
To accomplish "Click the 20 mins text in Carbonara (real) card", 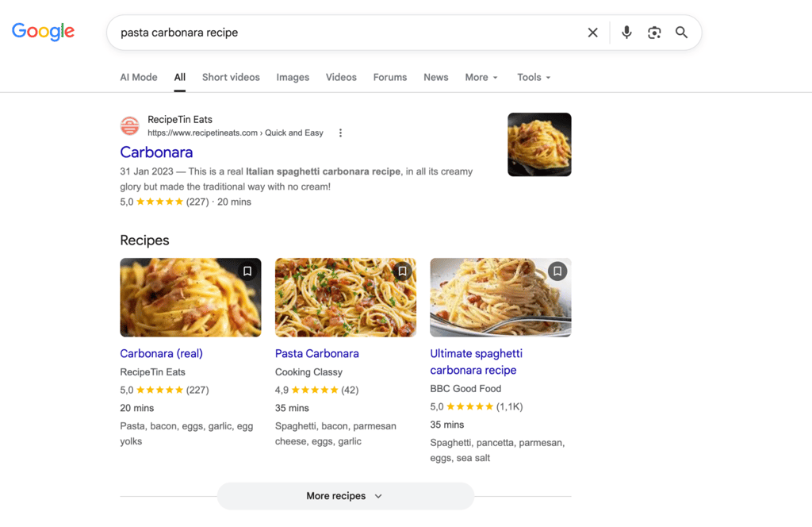I will (136, 408).
